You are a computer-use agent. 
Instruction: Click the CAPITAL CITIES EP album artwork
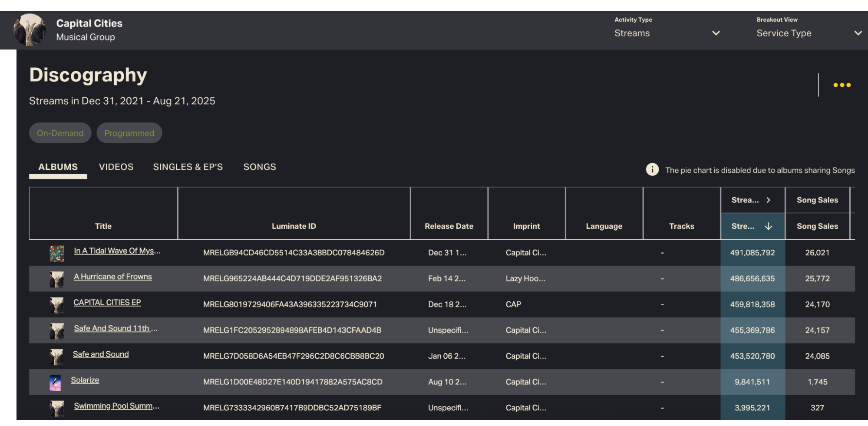(57, 305)
